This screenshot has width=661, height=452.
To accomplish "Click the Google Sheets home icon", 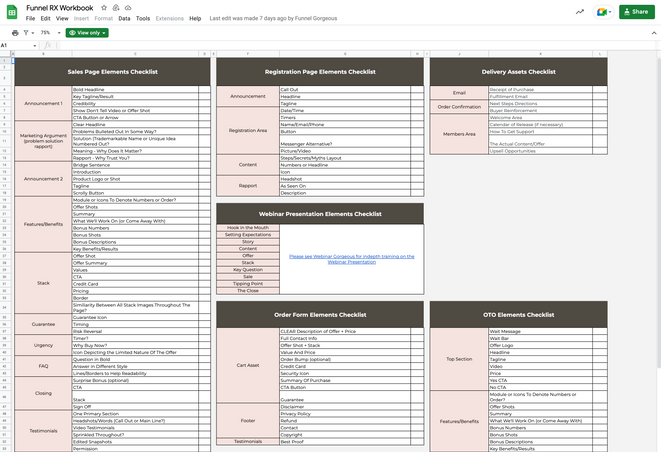I will tap(12, 13).
